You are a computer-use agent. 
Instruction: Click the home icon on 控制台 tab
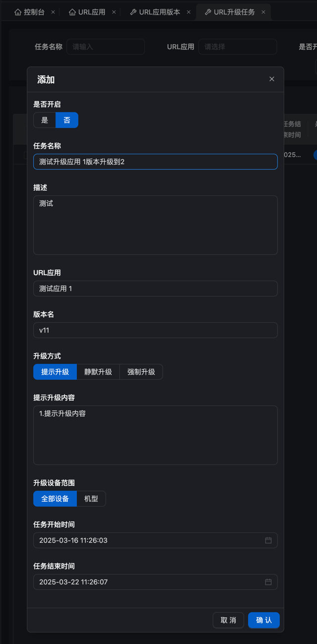(x=18, y=12)
